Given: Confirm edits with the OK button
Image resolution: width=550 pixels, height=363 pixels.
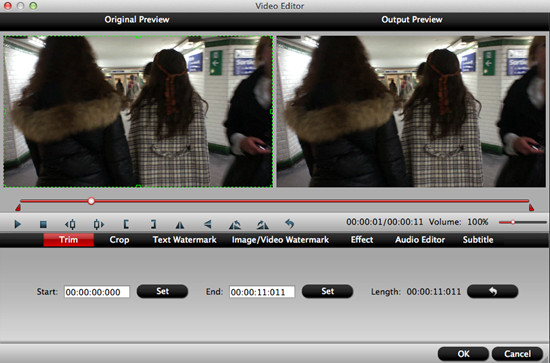Looking at the screenshot, I should point(463,354).
